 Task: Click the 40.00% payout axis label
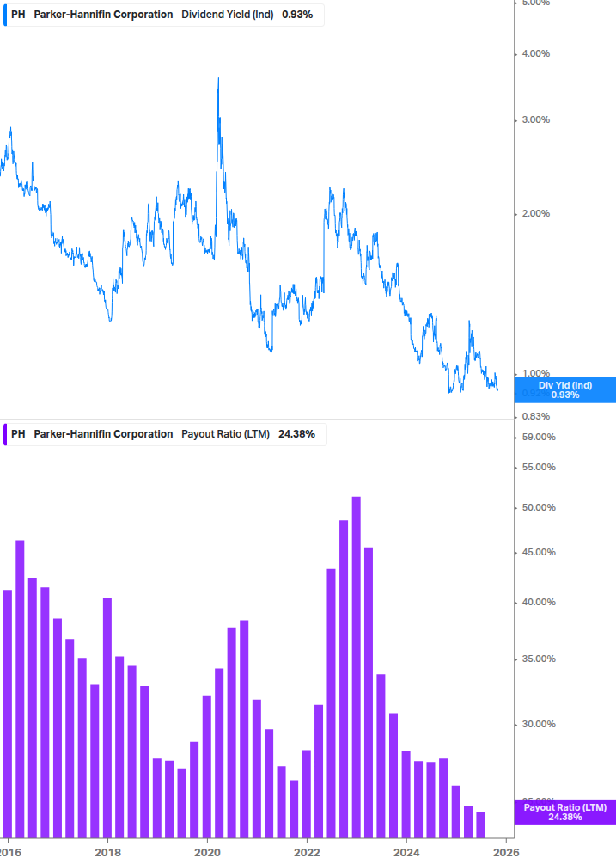[539, 602]
